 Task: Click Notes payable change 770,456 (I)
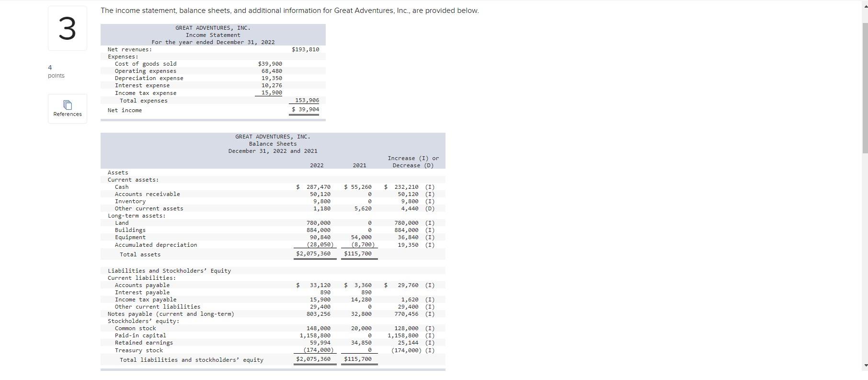coord(414,314)
